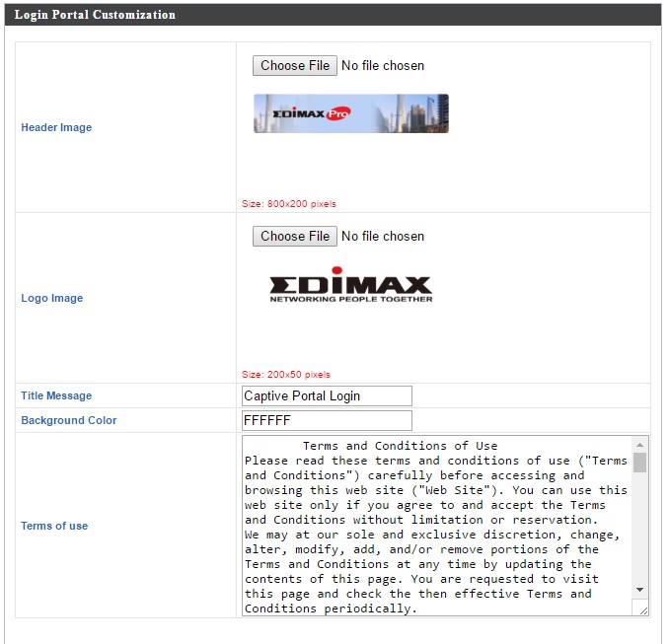Click the Terms of use scrollbar down arrow
669x644 pixels.
[x=639, y=590]
